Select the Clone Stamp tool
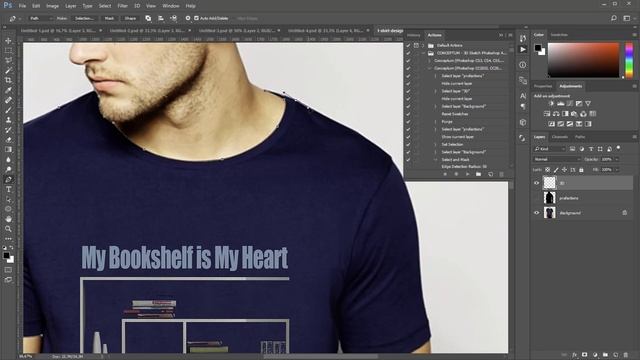640x360 pixels. pyautogui.click(x=8, y=120)
